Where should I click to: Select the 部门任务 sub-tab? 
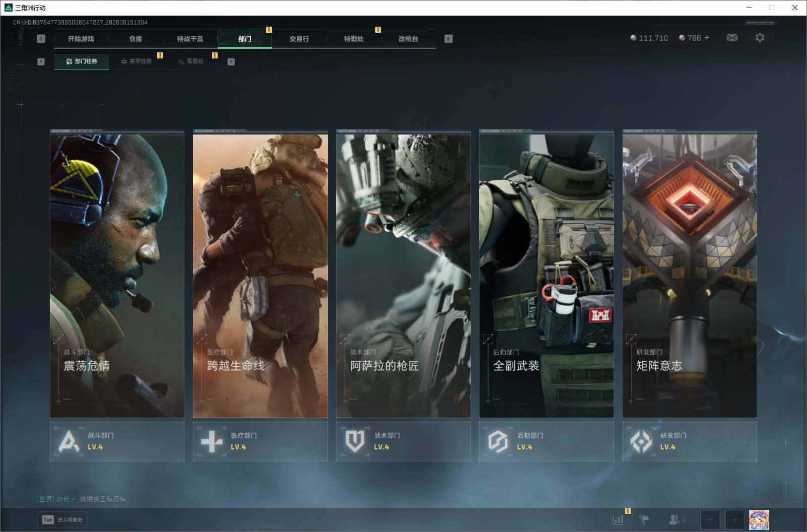[82, 61]
